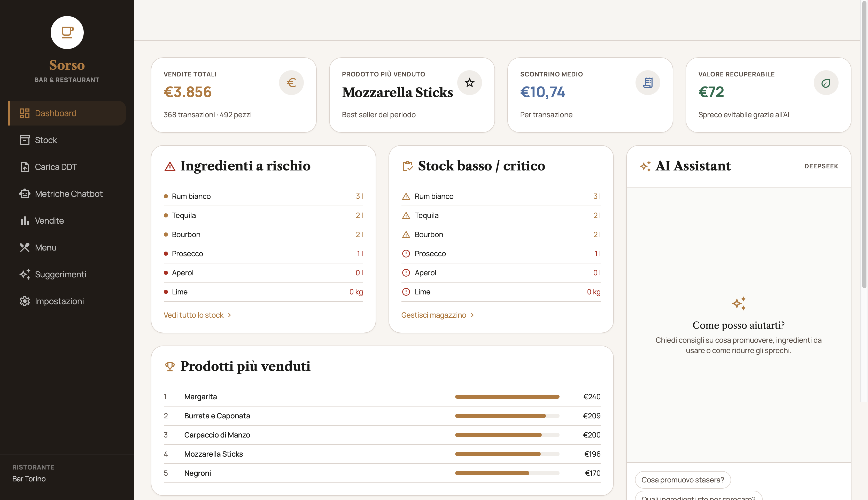This screenshot has height=500, width=868.
Task: Click chevron after Vedi tutto lo stock
Action: click(x=229, y=315)
